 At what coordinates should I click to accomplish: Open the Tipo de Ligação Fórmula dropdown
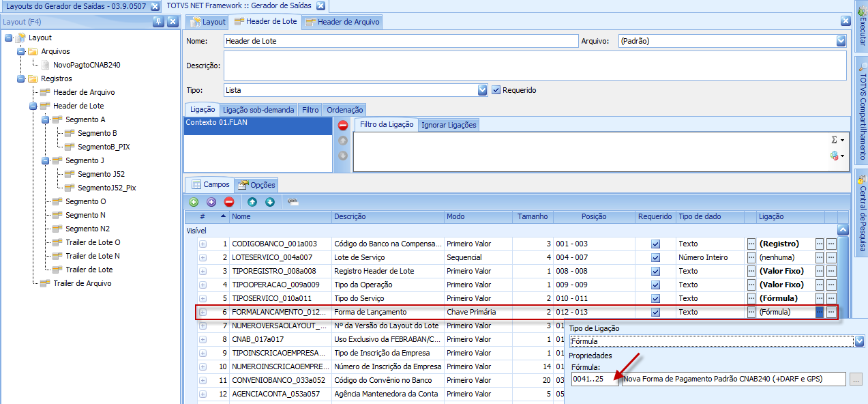click(859, 341)
